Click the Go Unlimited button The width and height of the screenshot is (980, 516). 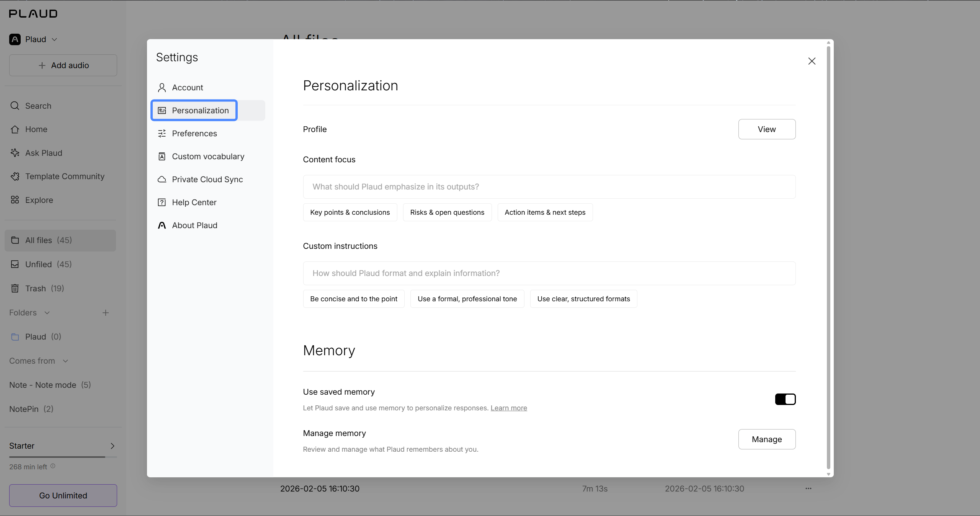(x=63, y=496)
